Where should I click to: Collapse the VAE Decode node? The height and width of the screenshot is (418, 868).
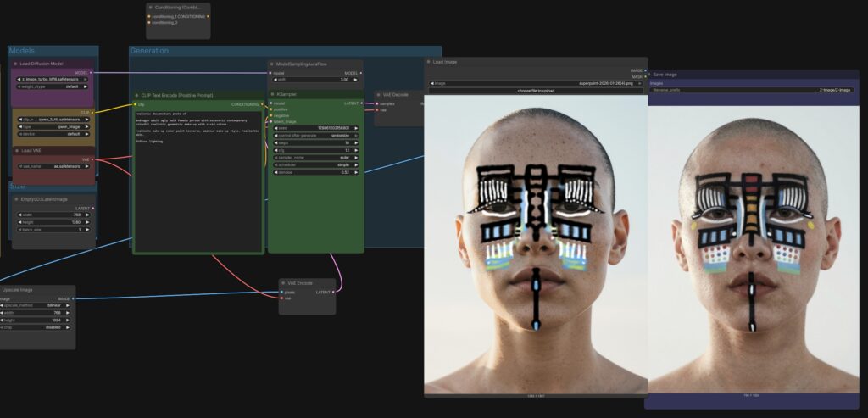coord(378,94)
